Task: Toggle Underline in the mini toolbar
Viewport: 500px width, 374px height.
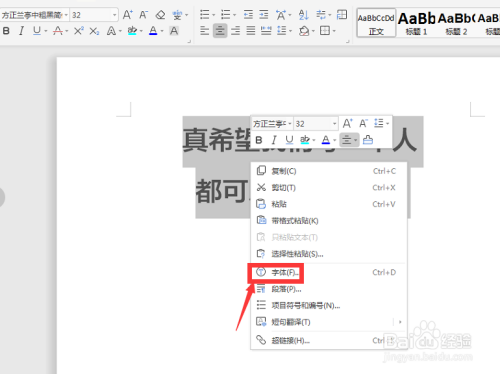Action: point(289,140)
